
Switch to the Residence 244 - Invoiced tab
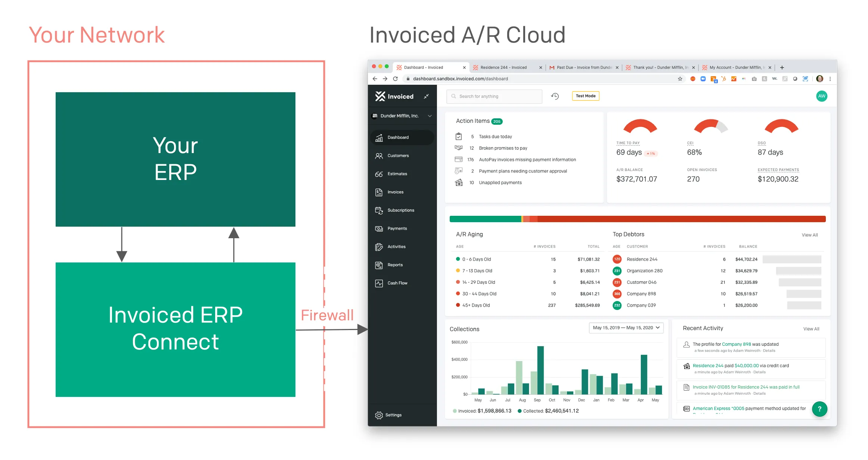507,68
